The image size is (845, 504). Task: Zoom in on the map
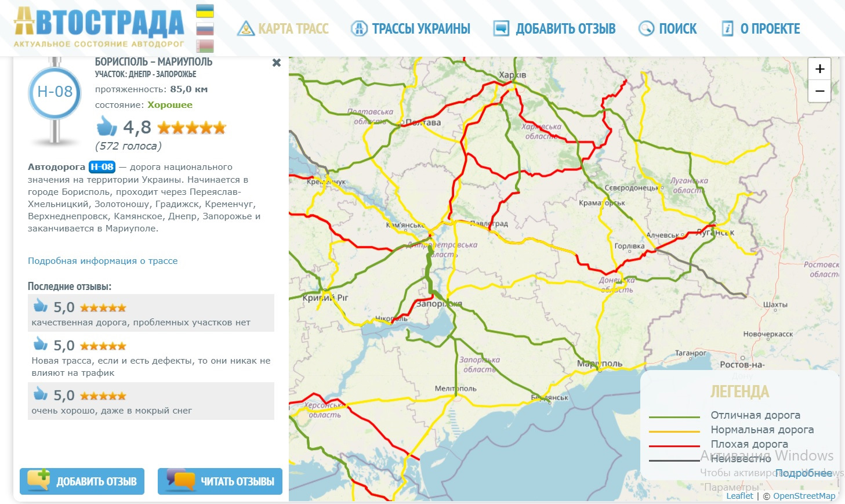819,69
